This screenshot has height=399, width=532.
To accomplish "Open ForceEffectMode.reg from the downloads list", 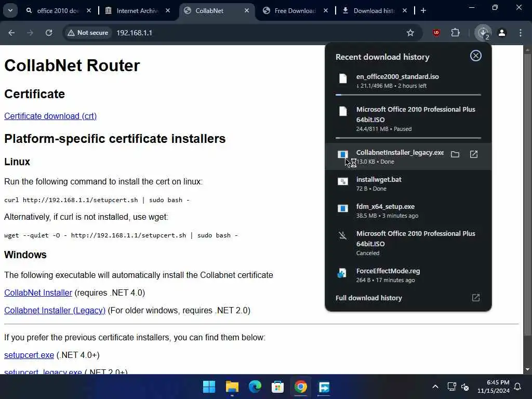I will pyautogui.click(x=408, y=275).
